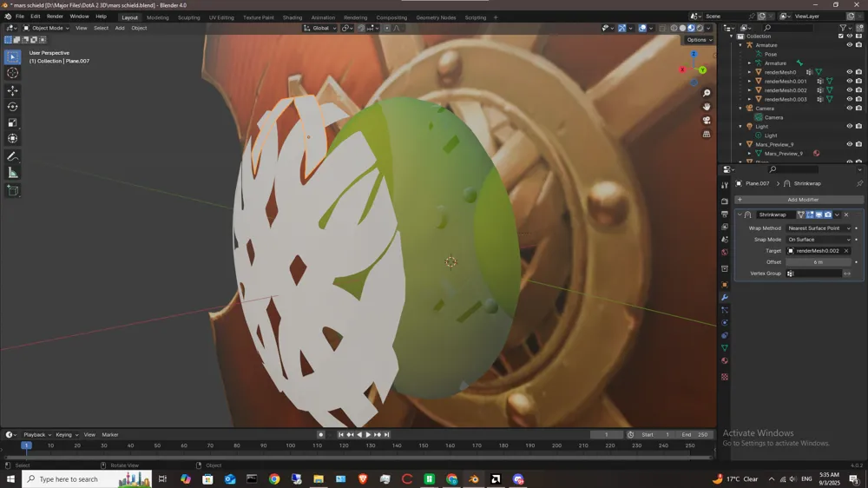Open the Wrap Method dropdown
This screenshot has width=868, height=488.
click(819, 228)
